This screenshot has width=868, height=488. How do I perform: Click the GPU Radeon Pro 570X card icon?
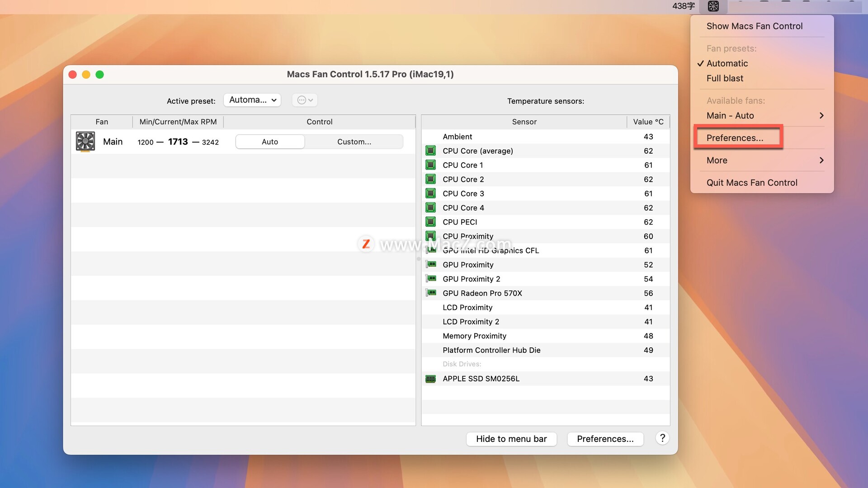pyautogui.click(x=431, y=293)
